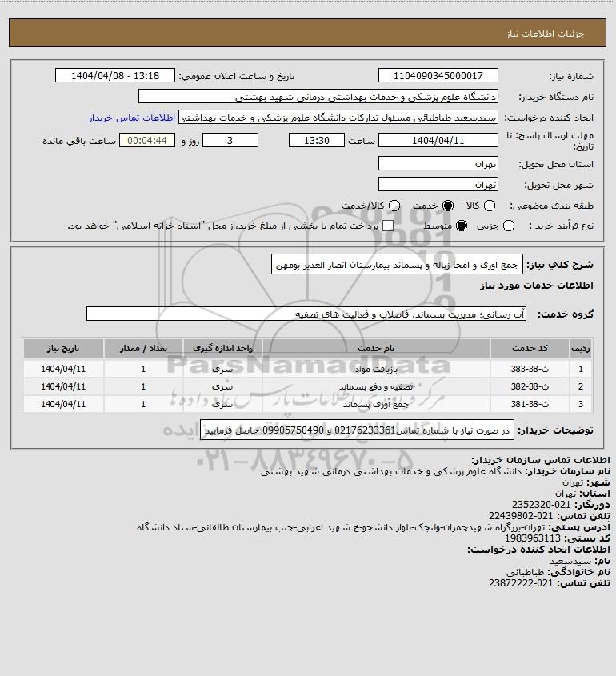Click the کد خدمت column header

point(530,348)
